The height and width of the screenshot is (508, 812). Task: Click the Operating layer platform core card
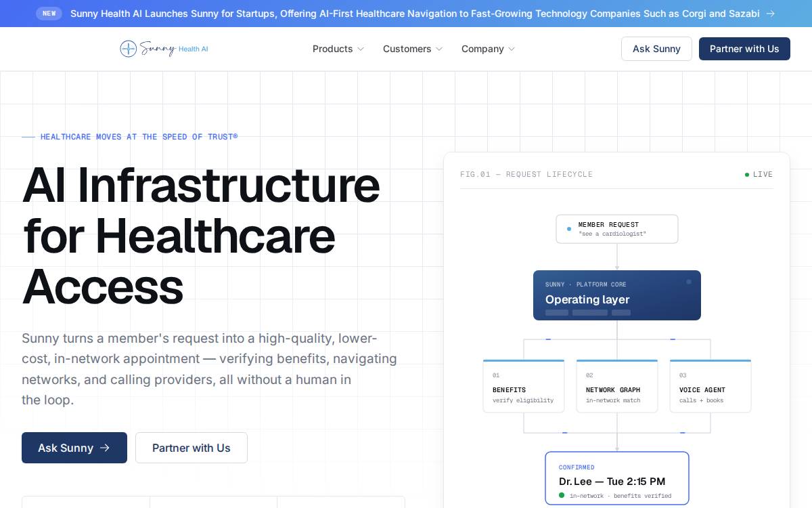[617, 295]
